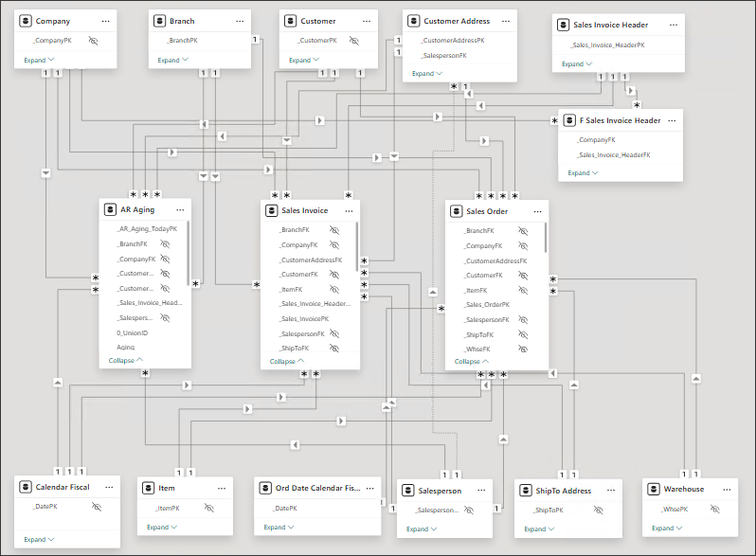The width and height of the screenshot is (756, 556).
Task: Click the Warehouse table icon
Action: 654,490
